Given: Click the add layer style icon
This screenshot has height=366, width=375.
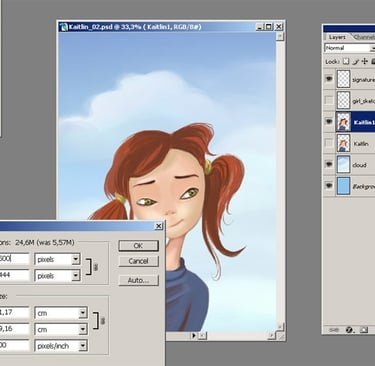Looking at the screenshot, I should coord(349,330).
